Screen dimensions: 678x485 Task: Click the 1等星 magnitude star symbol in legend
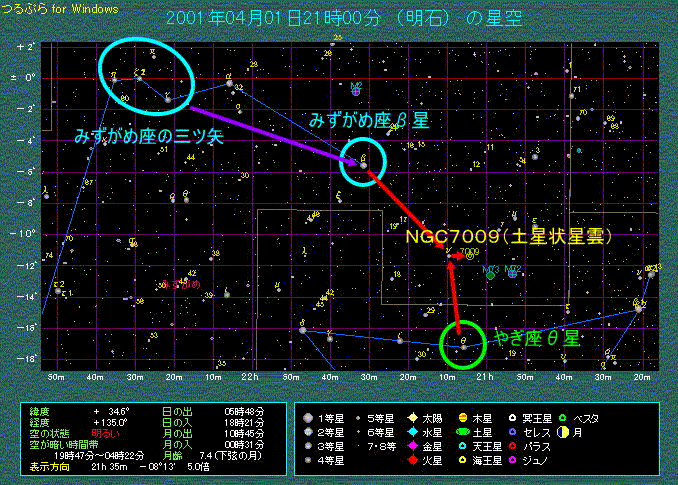pos(308,418)
